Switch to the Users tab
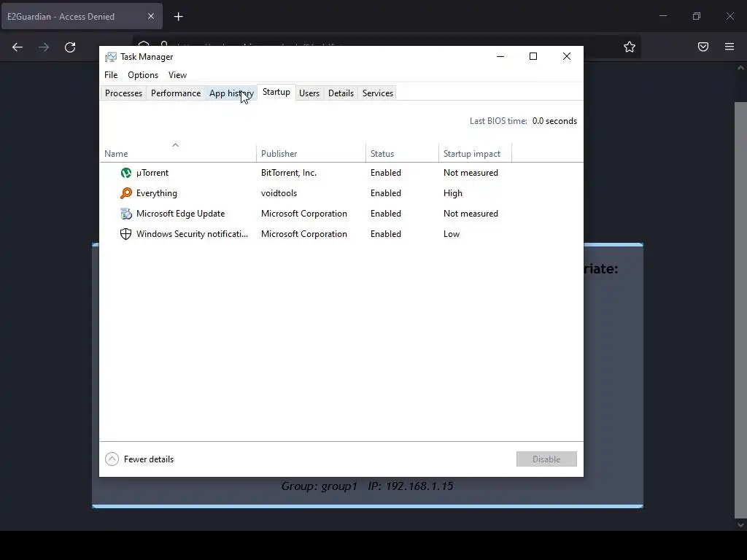Screen dimensions: 747x560 point(309,93)
